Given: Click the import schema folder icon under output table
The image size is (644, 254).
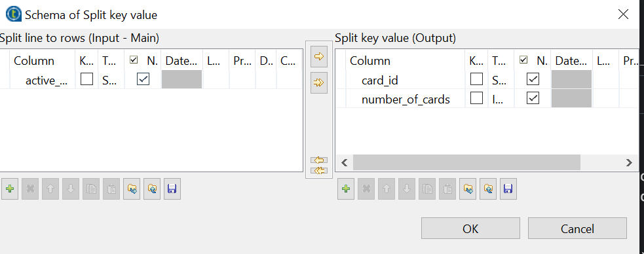Looking at the screenshot, I should 468,189.
